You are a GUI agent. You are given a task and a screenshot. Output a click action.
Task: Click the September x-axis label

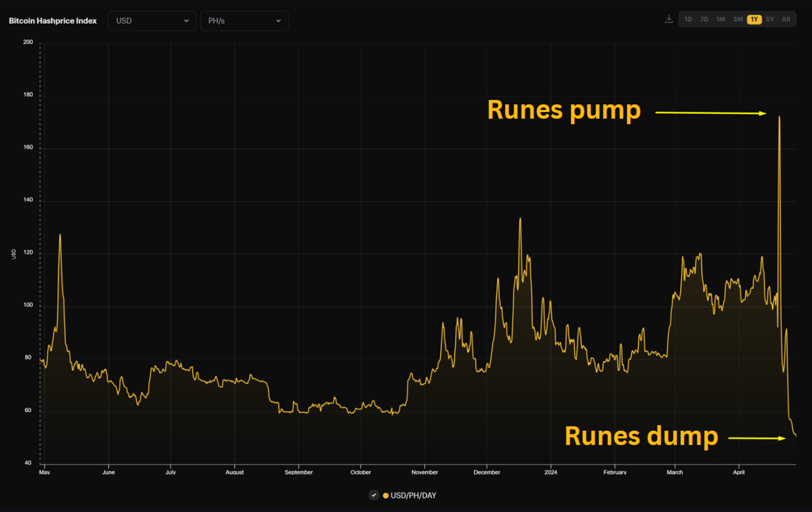(299, 472)
